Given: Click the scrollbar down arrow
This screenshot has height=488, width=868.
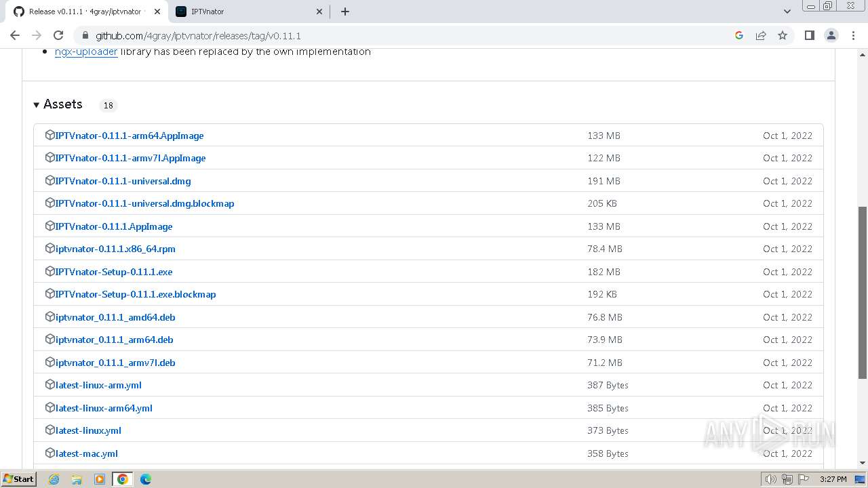Looking at the screenshot, I should pos(863,463).
